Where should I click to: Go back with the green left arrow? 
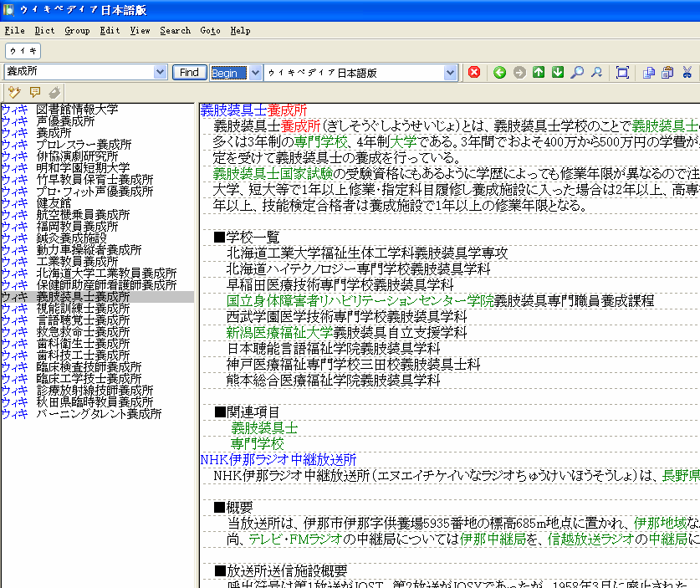(499, 73)
